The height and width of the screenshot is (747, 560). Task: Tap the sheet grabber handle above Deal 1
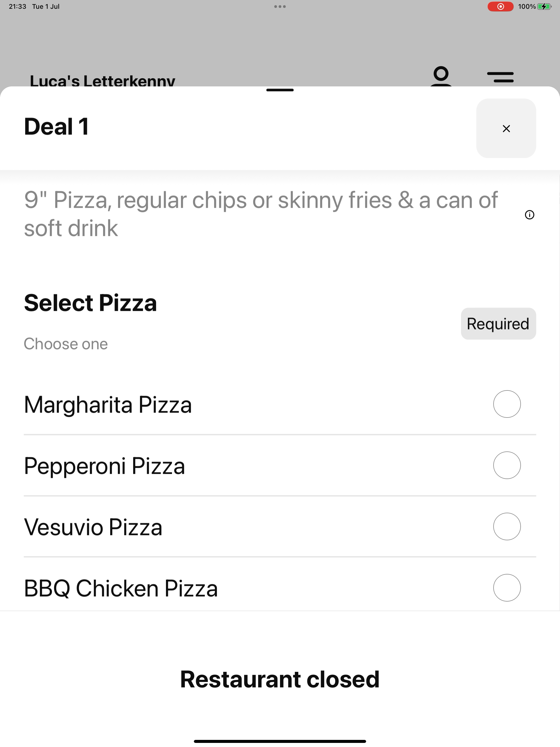click(x=280, y=90)
